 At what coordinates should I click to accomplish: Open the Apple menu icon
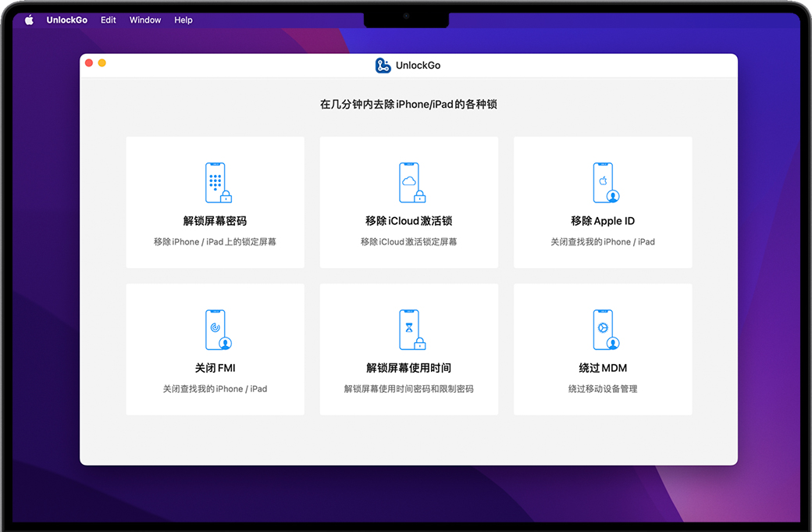[x=29, y=20]
